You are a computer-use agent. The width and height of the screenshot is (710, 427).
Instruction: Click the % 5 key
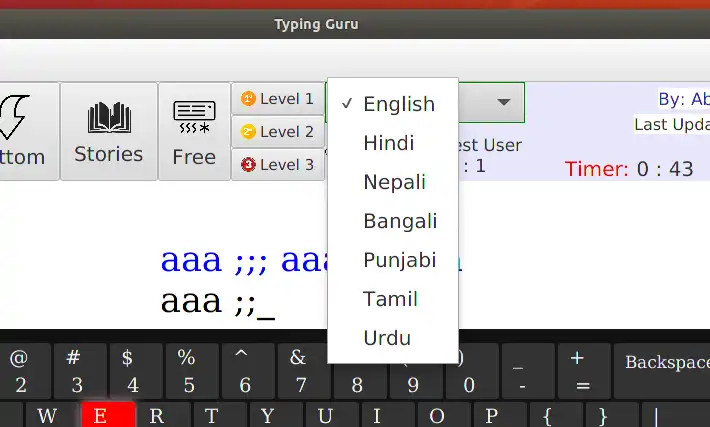[x=192, y=371]
